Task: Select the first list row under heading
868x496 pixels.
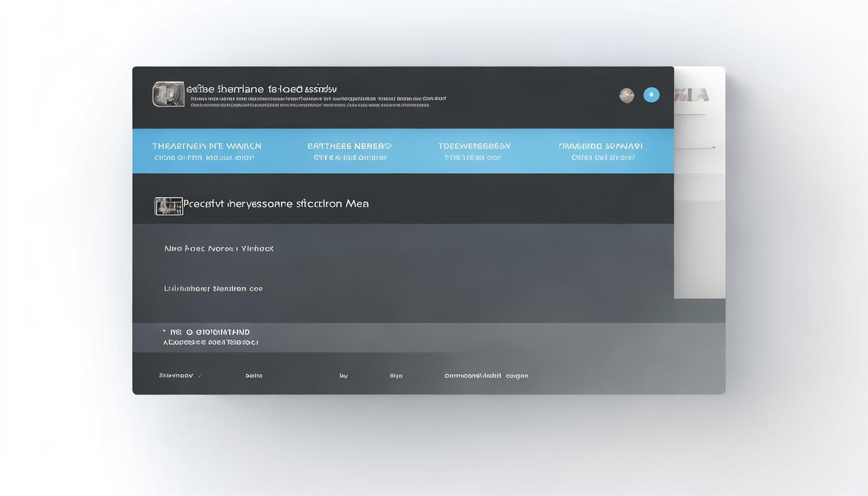Action: point(219,248)
